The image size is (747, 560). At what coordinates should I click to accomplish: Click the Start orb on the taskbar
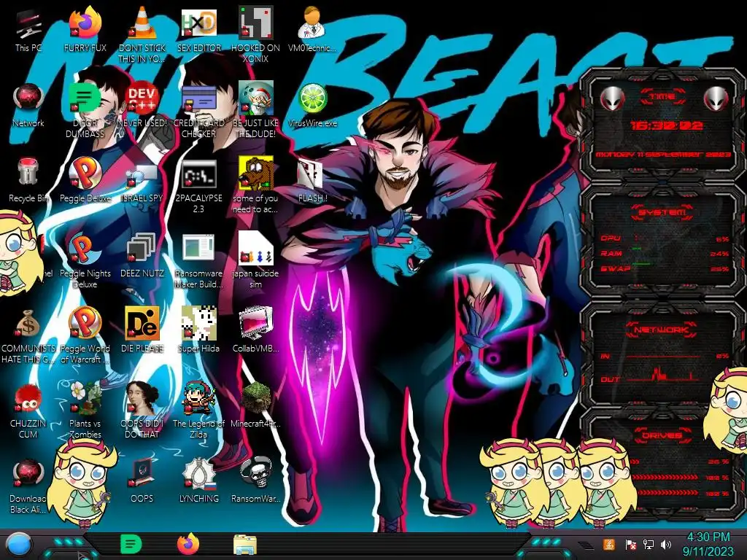coord(18,545)
